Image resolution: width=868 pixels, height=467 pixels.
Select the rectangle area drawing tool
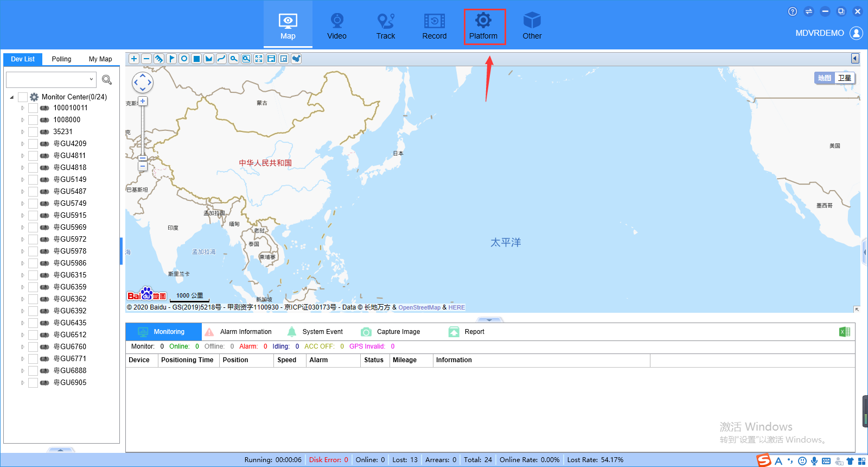(x=196, y=59)
